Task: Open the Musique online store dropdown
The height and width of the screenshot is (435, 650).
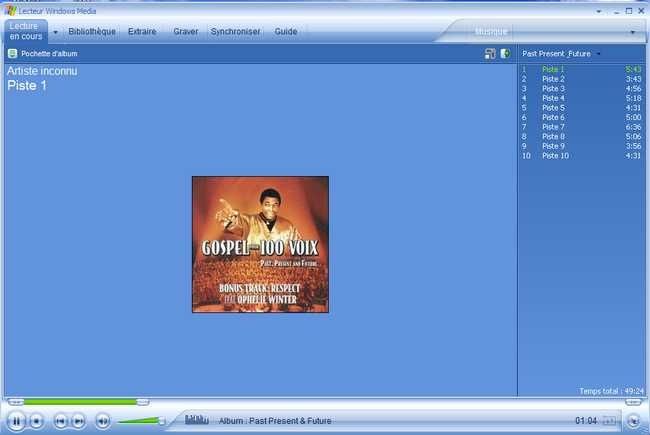Action: (x=633, y=32)
